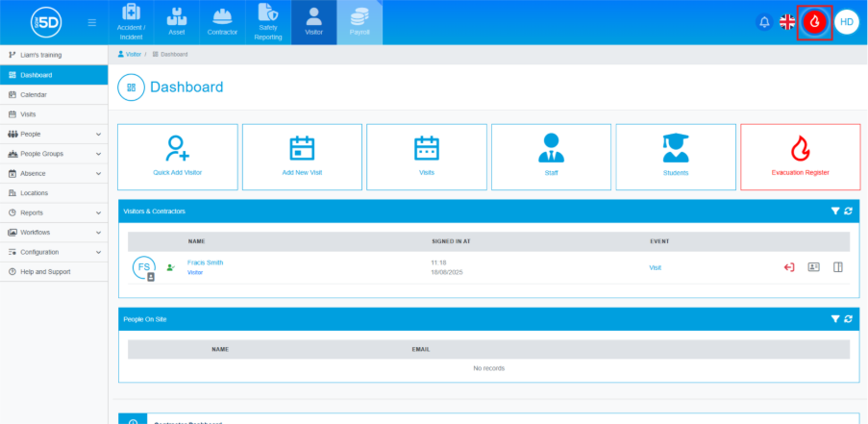Open the Fracis Smith name link
Screen dimensions: 868x424
(206, 262)
